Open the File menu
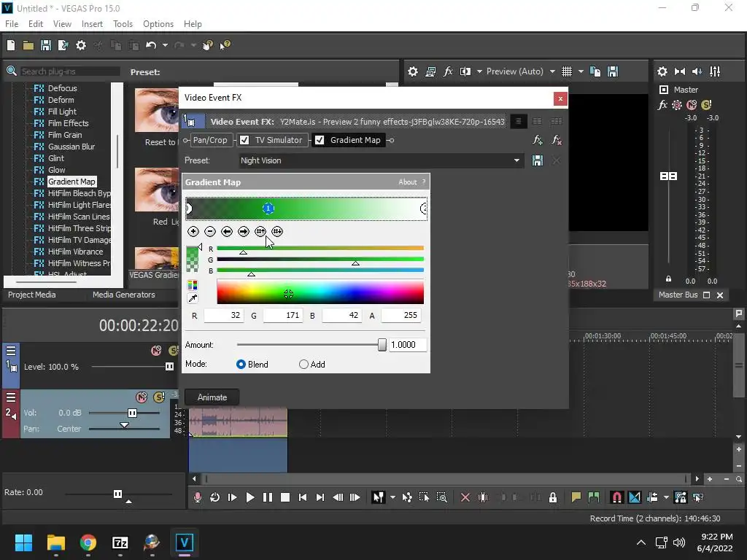Viewport: 747px width, 560px height. (x=12, y=24)
